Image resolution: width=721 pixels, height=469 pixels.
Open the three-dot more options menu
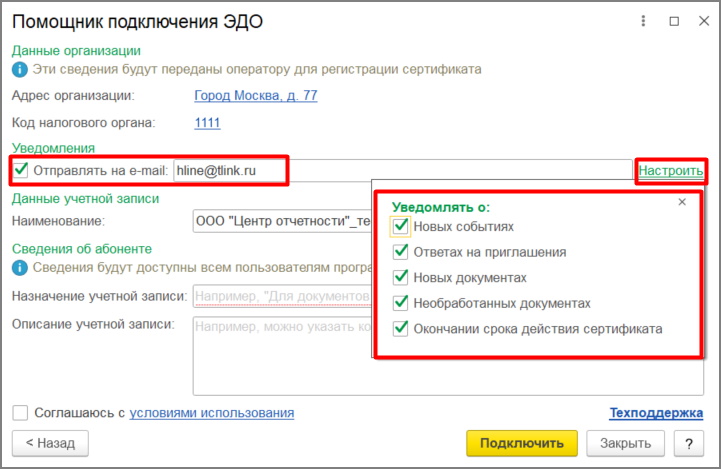[643, 21]
